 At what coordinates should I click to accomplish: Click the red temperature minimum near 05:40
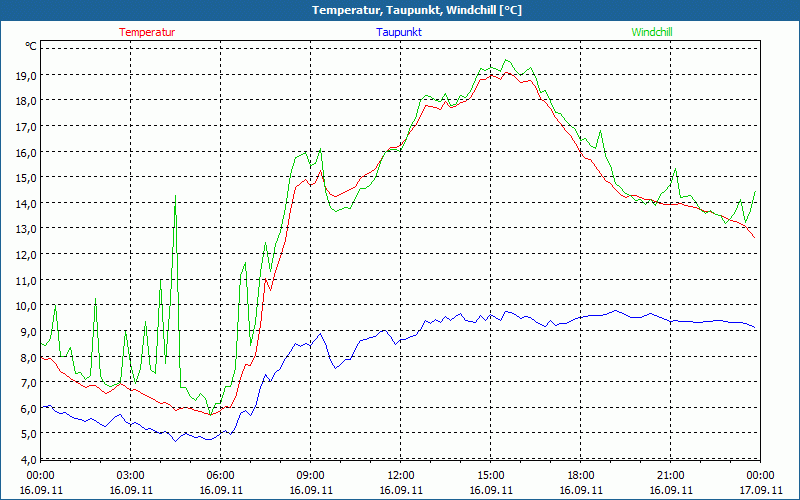point(210,414)
